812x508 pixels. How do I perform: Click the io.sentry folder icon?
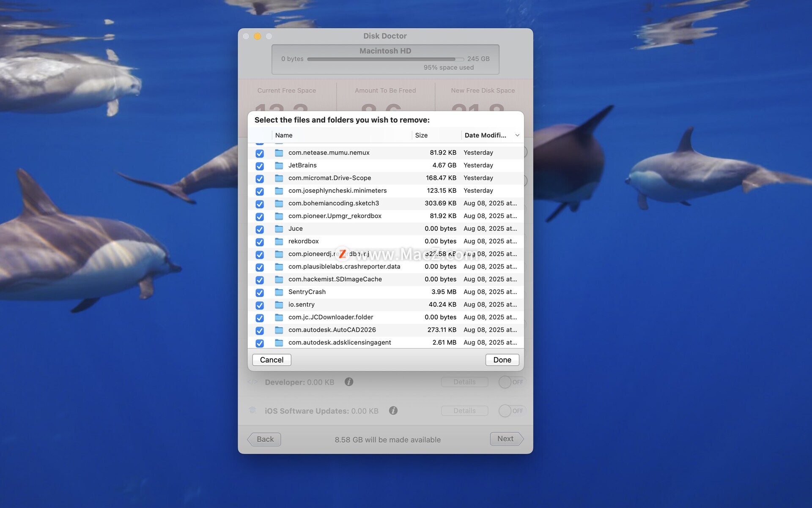279,305
